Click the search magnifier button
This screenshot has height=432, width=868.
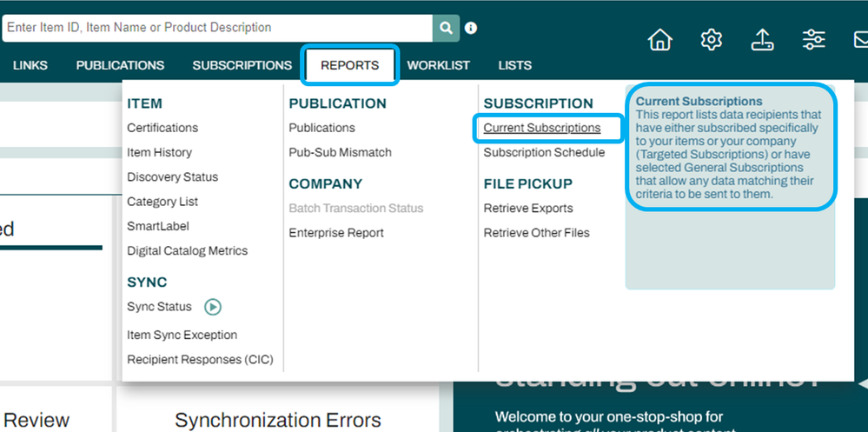[446, 28]
